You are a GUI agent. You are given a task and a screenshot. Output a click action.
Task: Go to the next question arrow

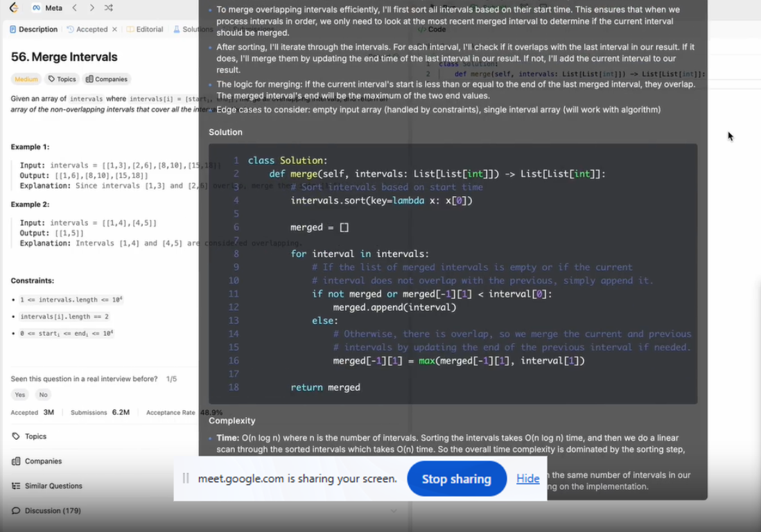tap(91, 8)
